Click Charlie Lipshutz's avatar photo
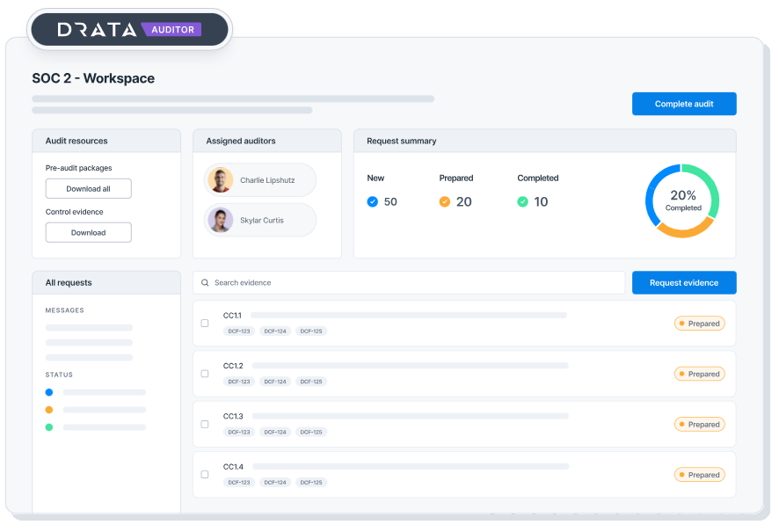This screenshot has height=532, width=779. click(220, 180)
